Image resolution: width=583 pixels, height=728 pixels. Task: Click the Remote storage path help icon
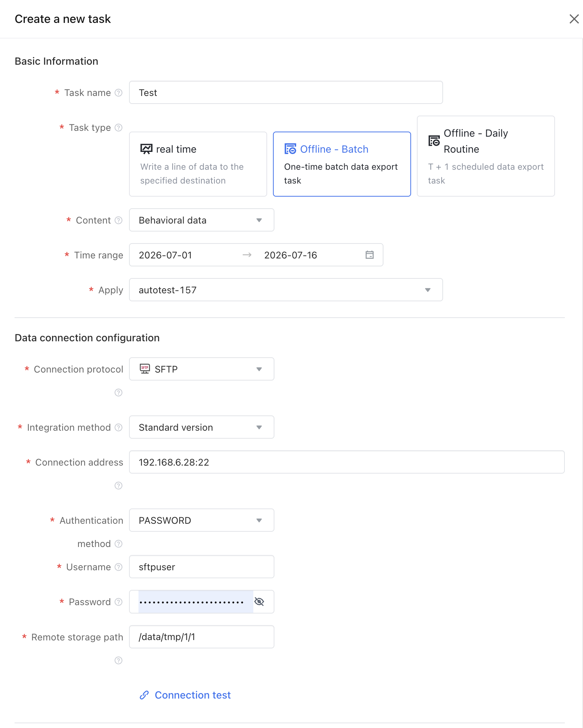tap(118, 660)
